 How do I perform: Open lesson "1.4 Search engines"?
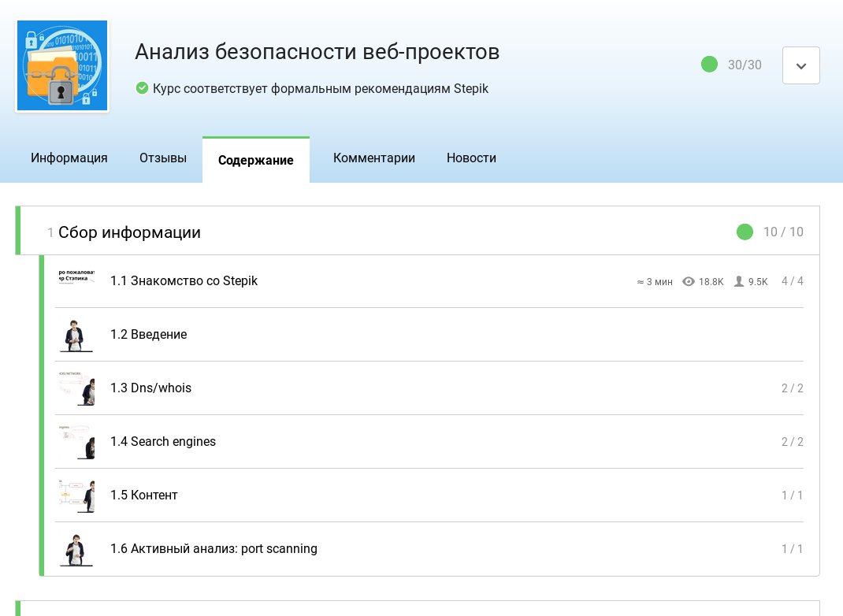(x=163, y=442)
